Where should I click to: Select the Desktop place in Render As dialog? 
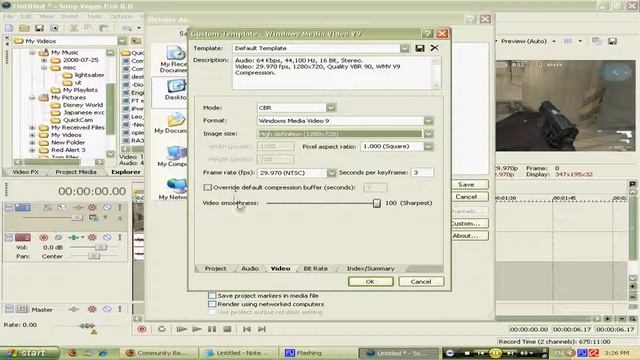pos(175,90)
